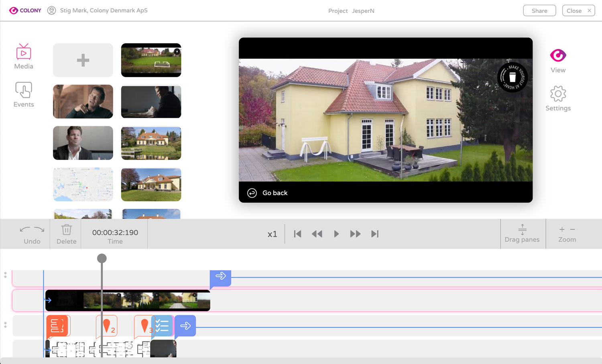This screenshot has height=364, width=602.
Task: Click Go back in the preview
Action: click(267, 193)
